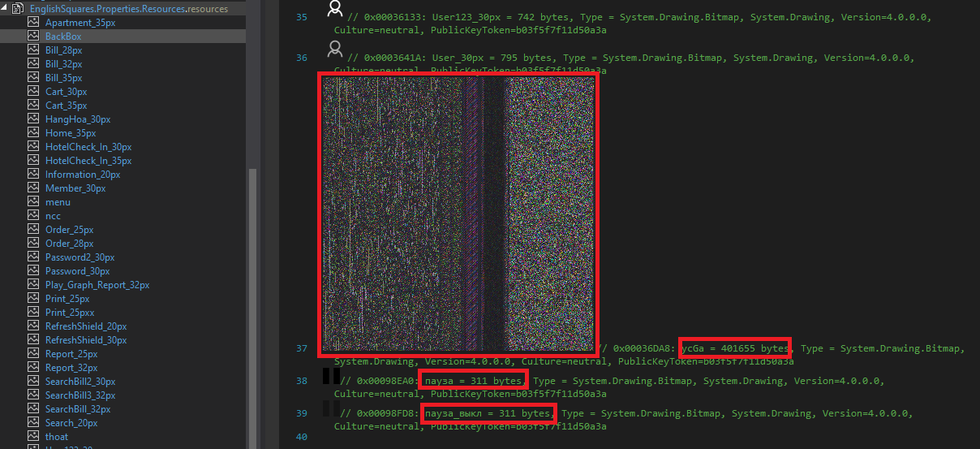The width and height of the screenshot is (980, 449).
Task: Select the Print_25pxx resource
Action: coord(70,313)
